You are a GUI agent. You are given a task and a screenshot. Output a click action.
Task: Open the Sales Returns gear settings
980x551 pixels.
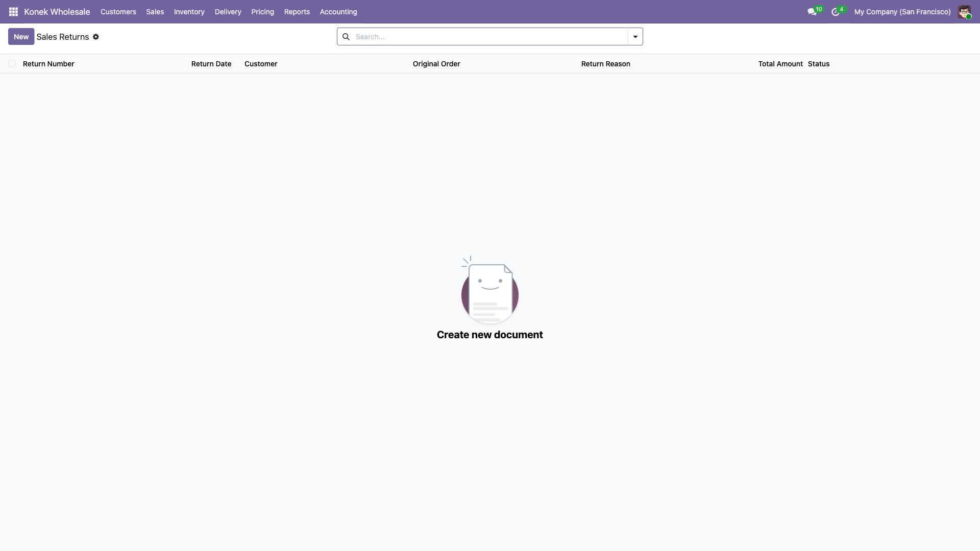96,37
